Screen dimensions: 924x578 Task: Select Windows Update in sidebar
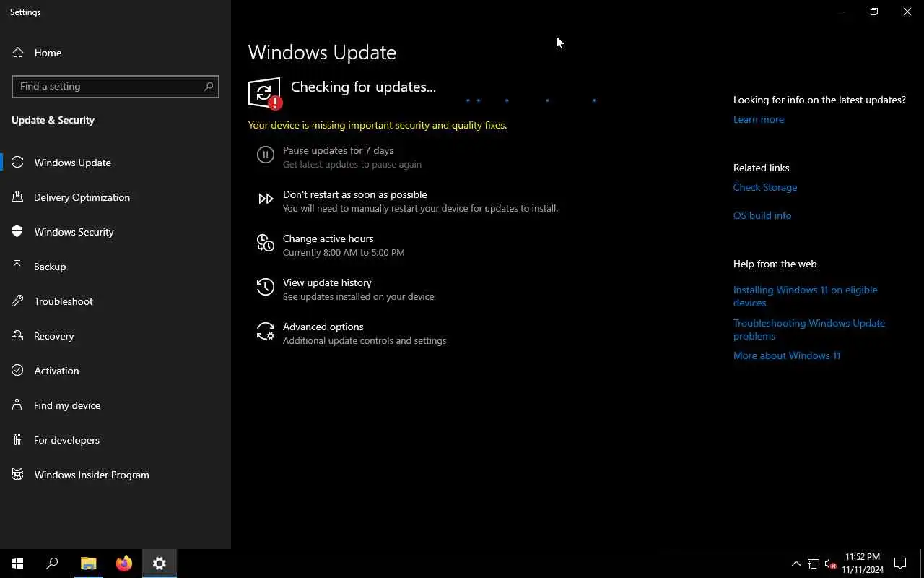pyautogui.click(x=115, y=163)
